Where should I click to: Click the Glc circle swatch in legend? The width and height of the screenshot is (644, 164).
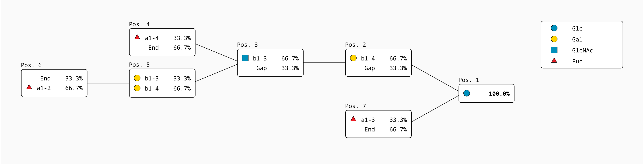[x=554, y=28]
